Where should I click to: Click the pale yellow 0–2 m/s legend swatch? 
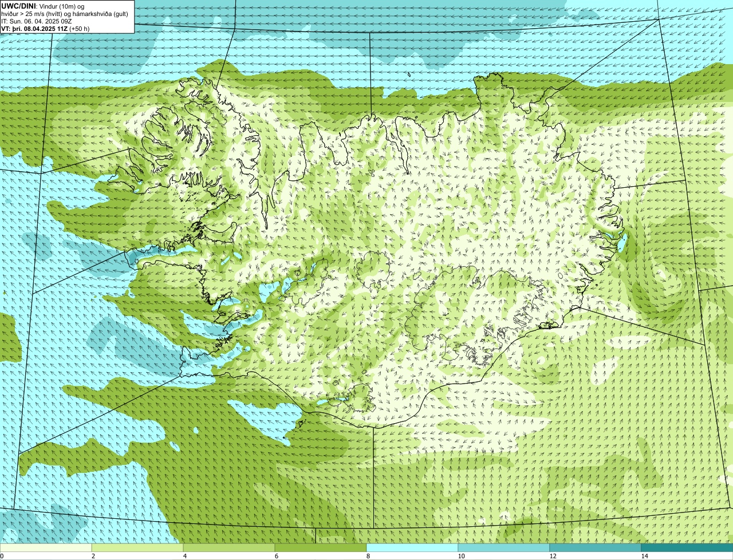coord(46,547)
